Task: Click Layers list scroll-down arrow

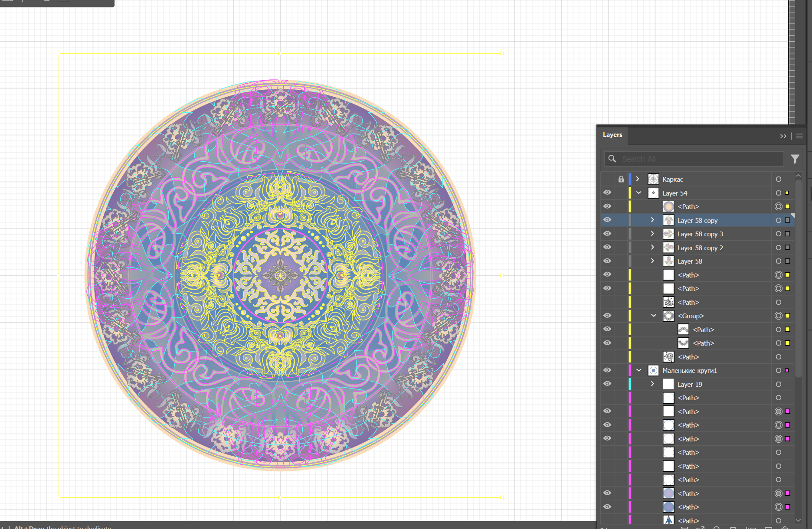Action: pyautogui.click(x=798, y=520)
